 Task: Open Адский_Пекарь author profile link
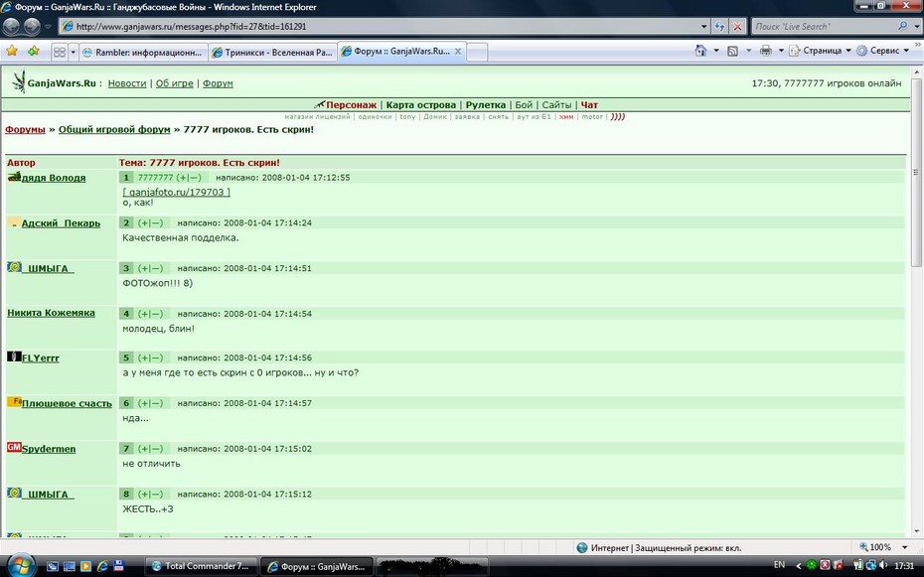61,223
